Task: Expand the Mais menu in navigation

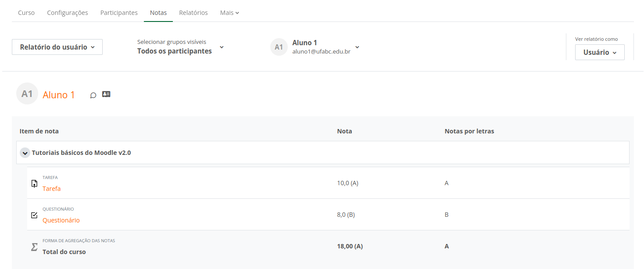Action: 229,13
